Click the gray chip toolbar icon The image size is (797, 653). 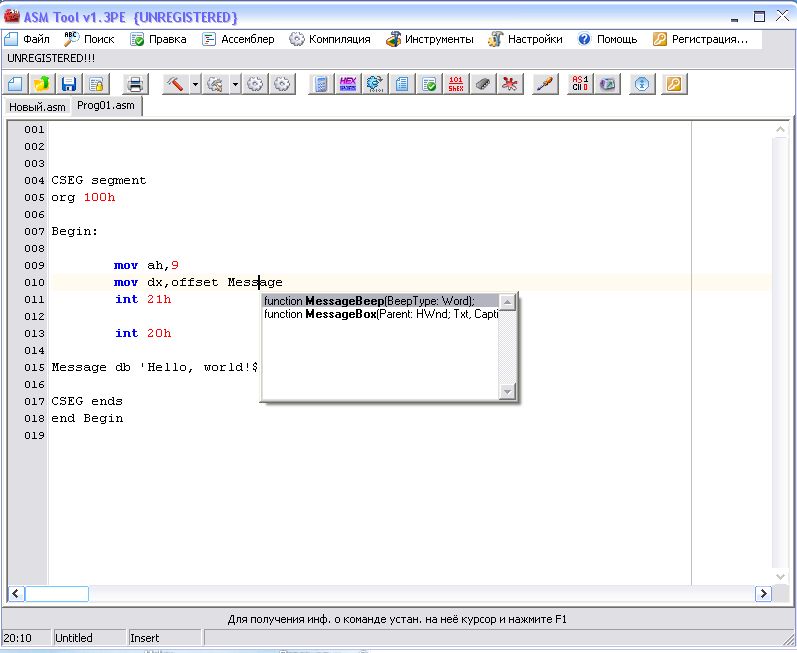(x=483, y=84)
